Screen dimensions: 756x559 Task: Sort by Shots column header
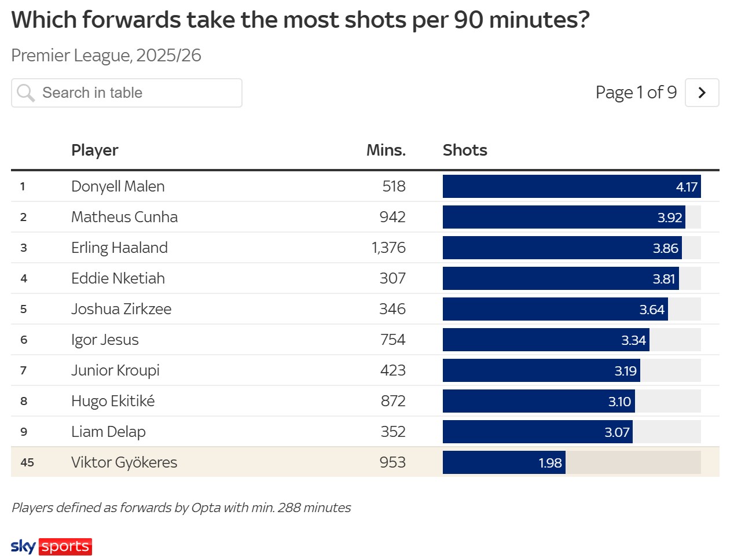465,150
